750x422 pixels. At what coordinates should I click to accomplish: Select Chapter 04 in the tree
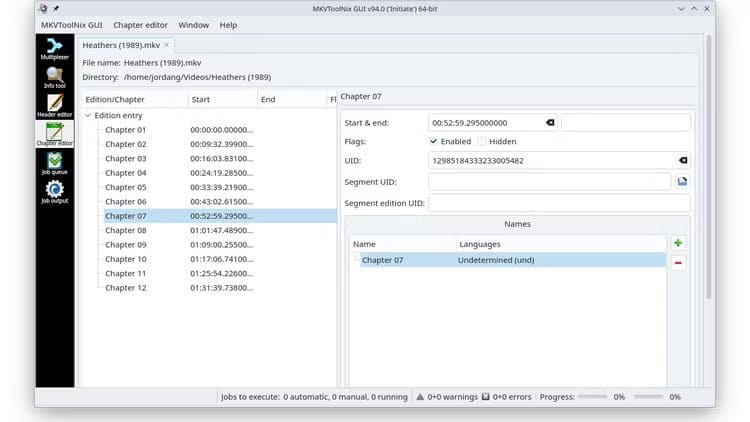click(125, 173)
